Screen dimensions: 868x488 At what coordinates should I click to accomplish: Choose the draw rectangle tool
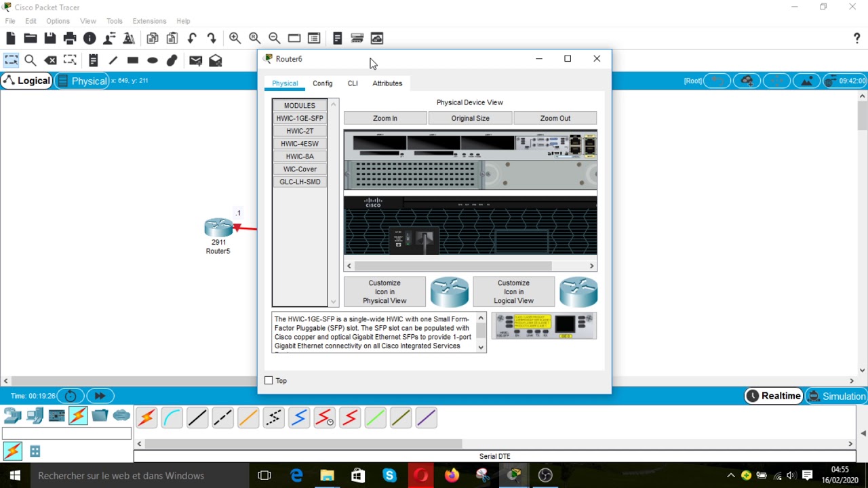pyautogui.click(x=132, y=60)
